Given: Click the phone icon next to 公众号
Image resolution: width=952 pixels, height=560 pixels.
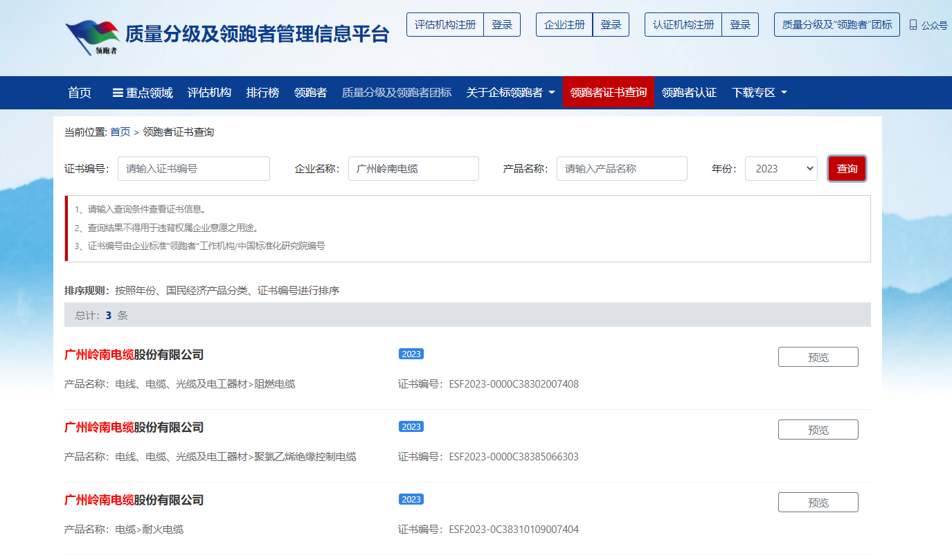Looking at the screenshot, I should pyautogui.click(x=912, y=24).
